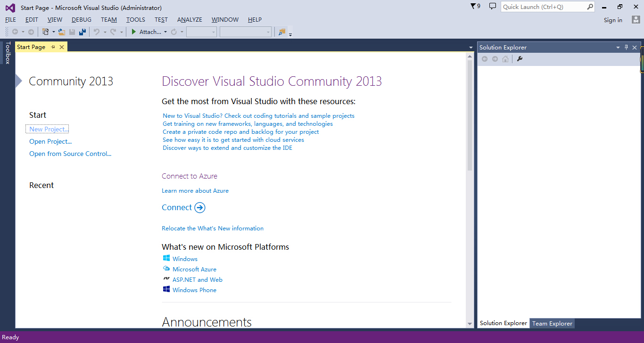Restore down the Visual Studio window
The image size is (644, 343).
click(620, 7)
